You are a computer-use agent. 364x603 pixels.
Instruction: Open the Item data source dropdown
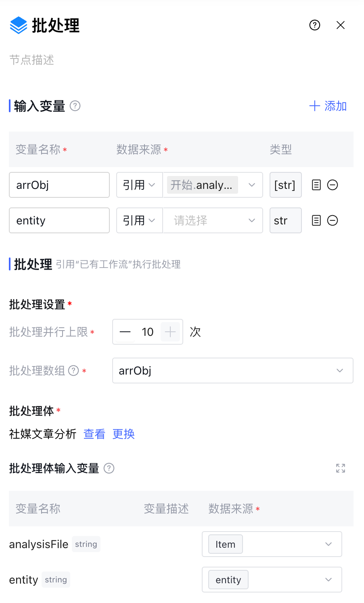pyautogui.click(x=272, y=544)
